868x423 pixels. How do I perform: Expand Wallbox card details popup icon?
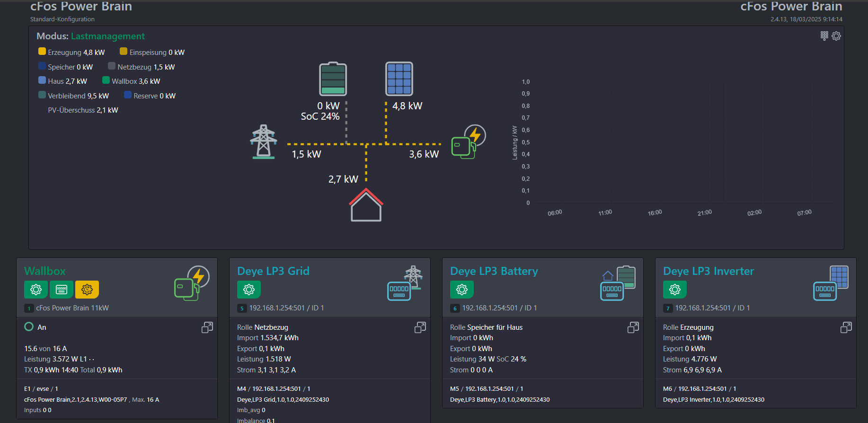207,327
